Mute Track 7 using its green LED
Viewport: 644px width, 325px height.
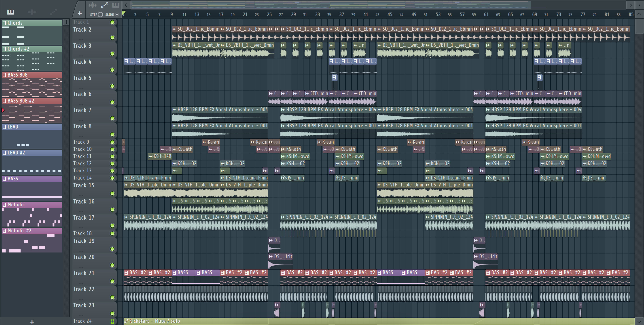coord(112,118)
